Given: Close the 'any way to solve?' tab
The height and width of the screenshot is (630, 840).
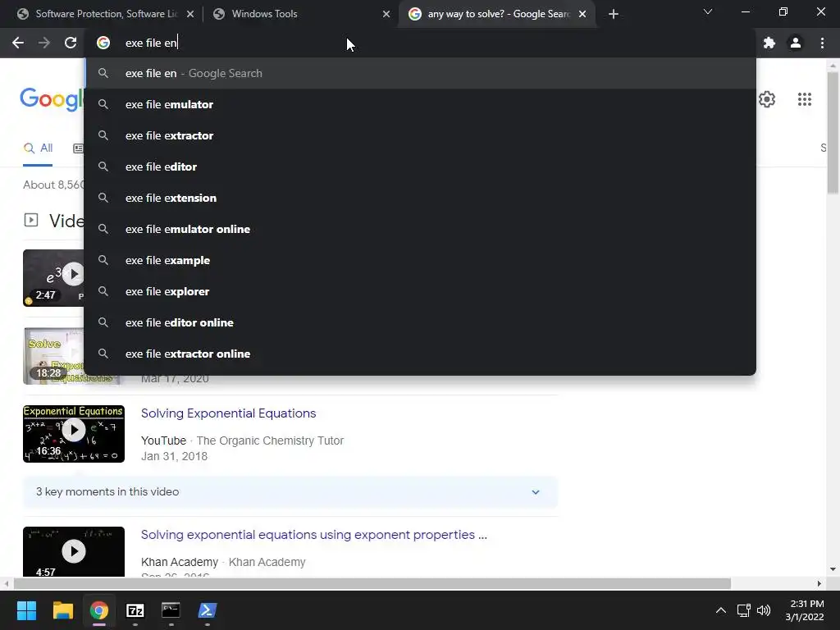Looking at the screenshot, I should click(x=582, y=14).
